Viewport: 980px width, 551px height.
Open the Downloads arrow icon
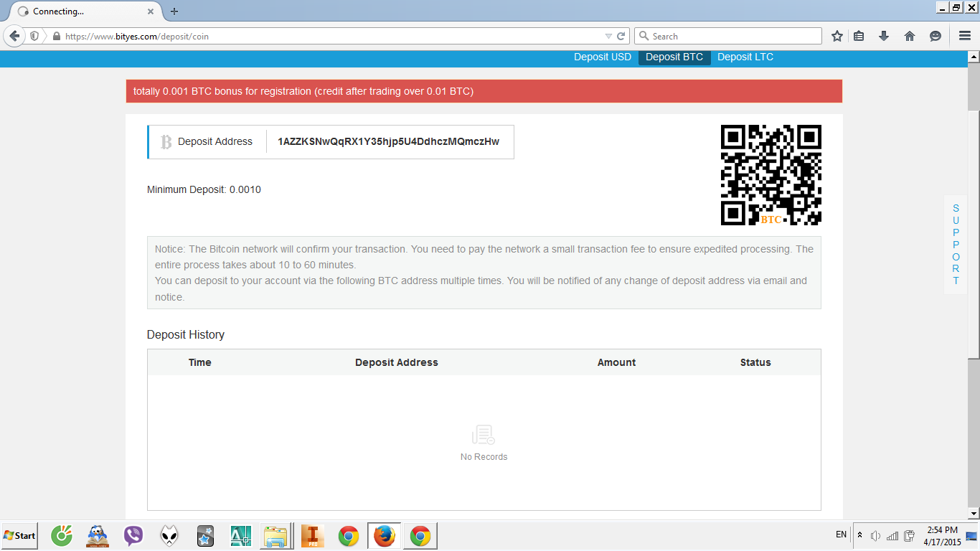pos(884,36)
